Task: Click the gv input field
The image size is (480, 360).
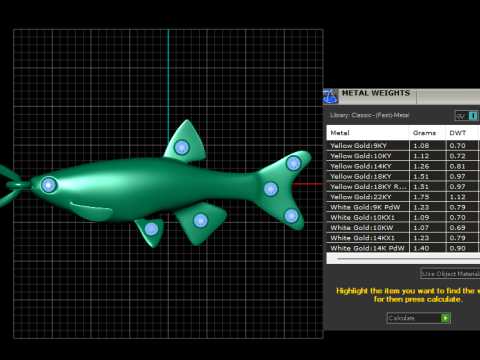Action: (462, 116)
